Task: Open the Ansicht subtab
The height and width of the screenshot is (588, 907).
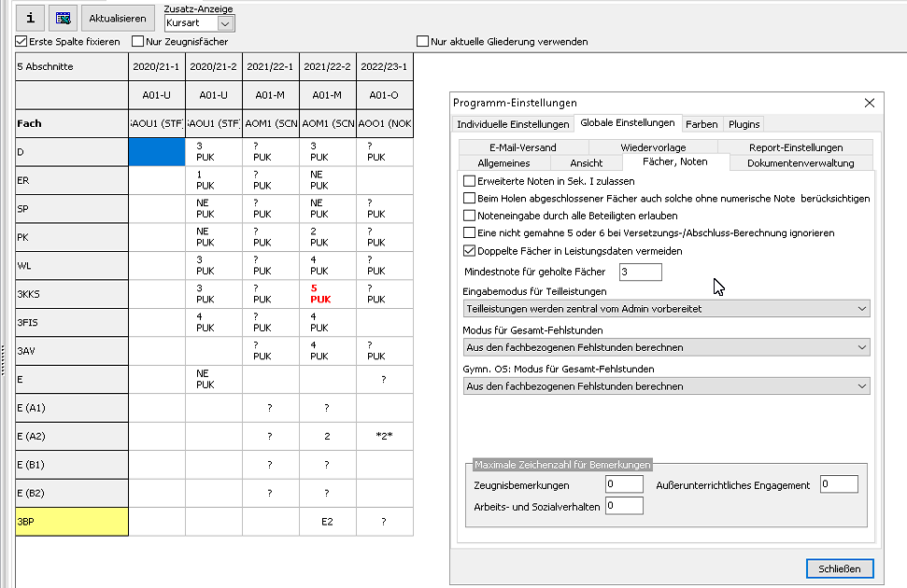Action: tap(587, 163)
